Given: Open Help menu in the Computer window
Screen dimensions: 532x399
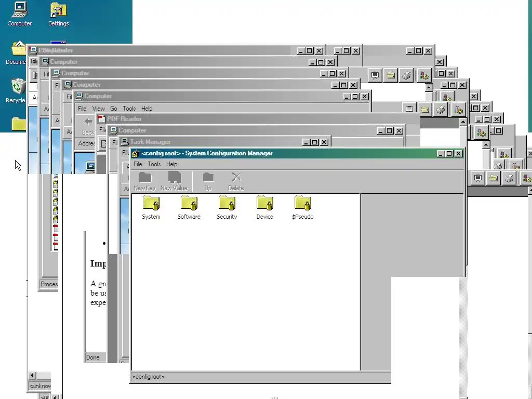Looking at the screenshot, I should (147, 109).
